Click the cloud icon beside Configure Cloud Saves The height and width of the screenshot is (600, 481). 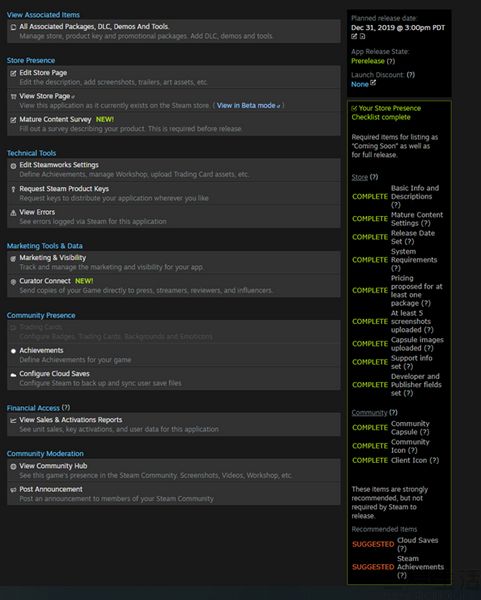point(13,374)
